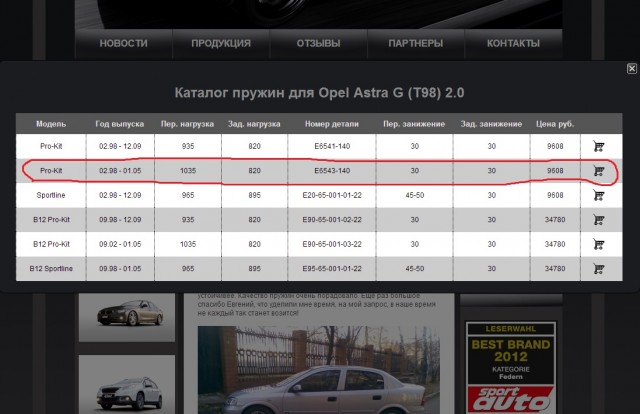Add B12 Pro-Kit E90-65-001-03-22 to cart
The height and width of the screenshot is (414, 640).
(598, 244)
